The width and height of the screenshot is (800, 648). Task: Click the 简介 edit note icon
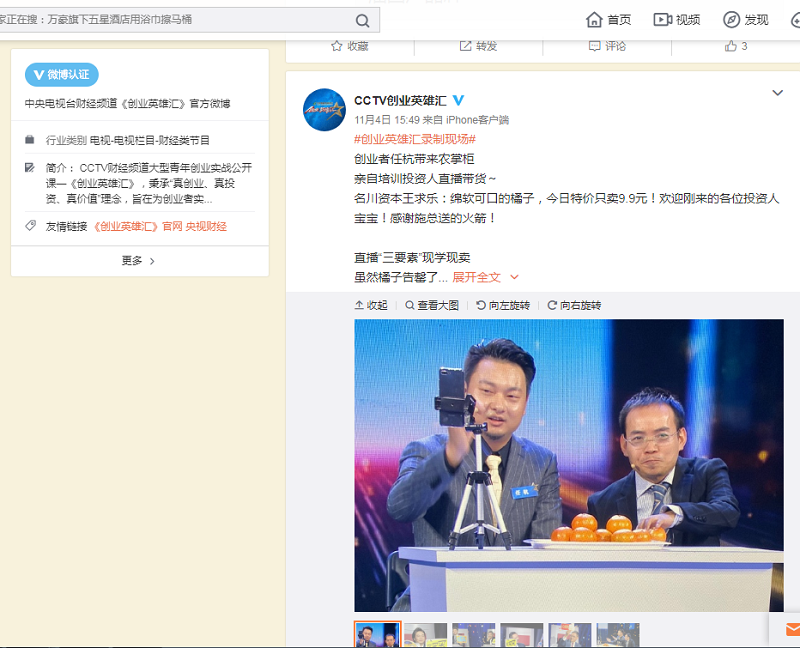click(30, 167)
